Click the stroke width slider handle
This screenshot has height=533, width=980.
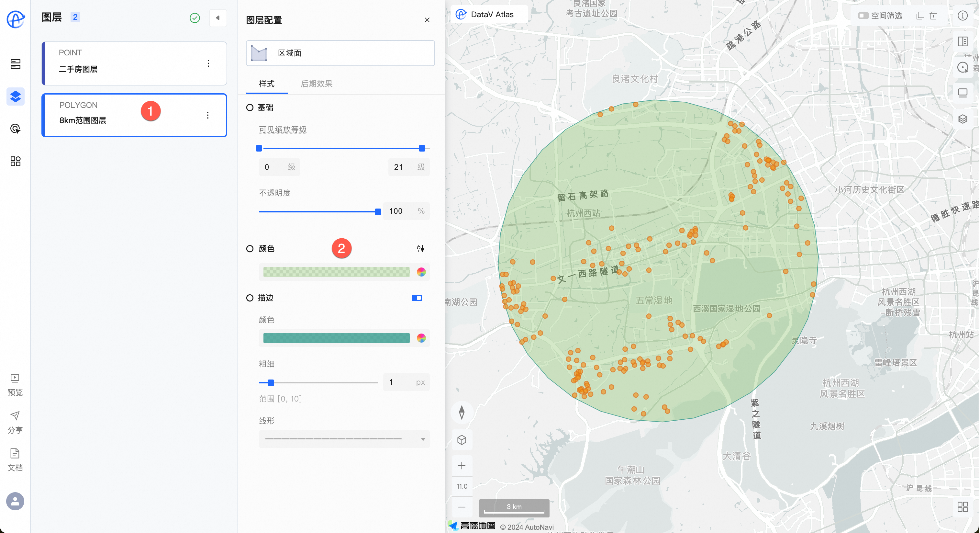coord(271,383)
